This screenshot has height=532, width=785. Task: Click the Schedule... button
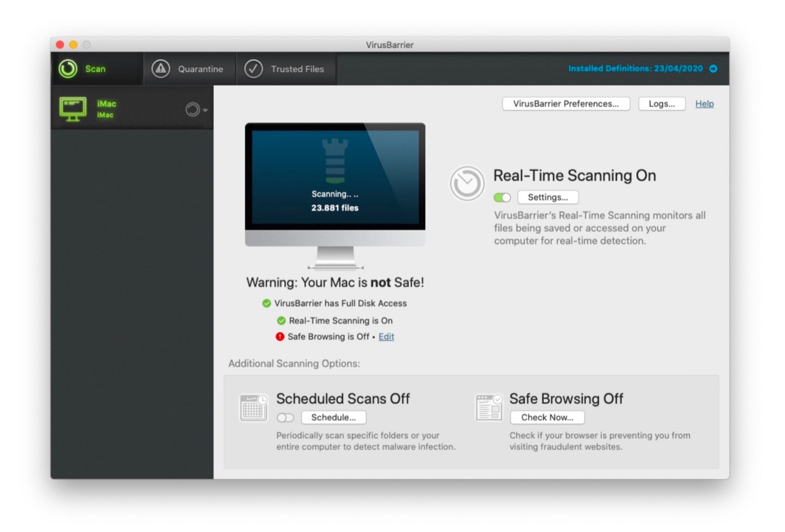point(334,418)
